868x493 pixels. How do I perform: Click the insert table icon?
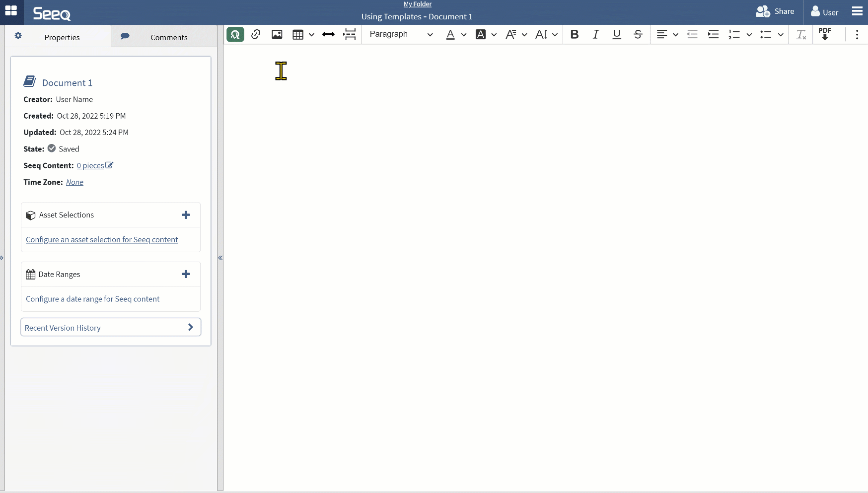pos(298,34)
